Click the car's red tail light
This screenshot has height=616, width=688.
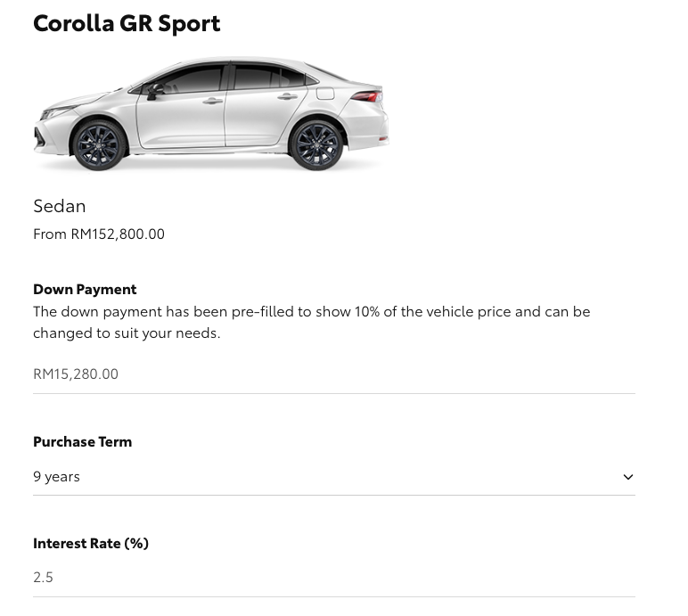(x=366, y=95)
